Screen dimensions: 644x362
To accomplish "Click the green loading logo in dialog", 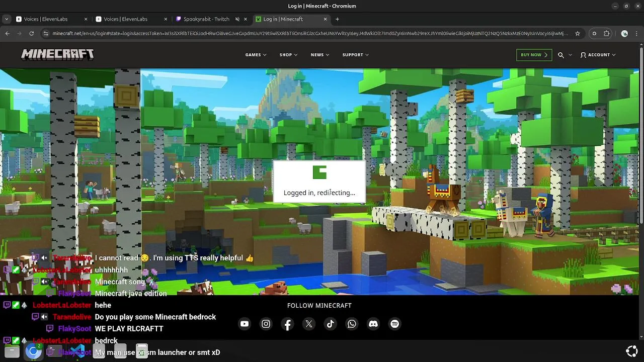I will 319,172.
